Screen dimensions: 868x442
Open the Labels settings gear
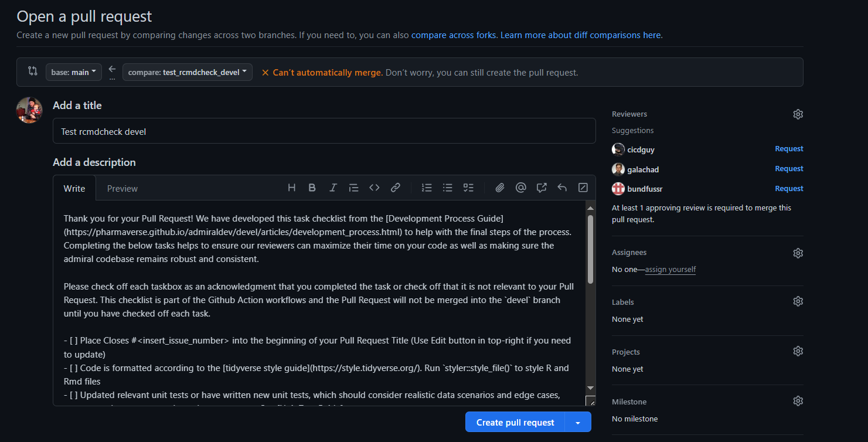tap(798, 301)
